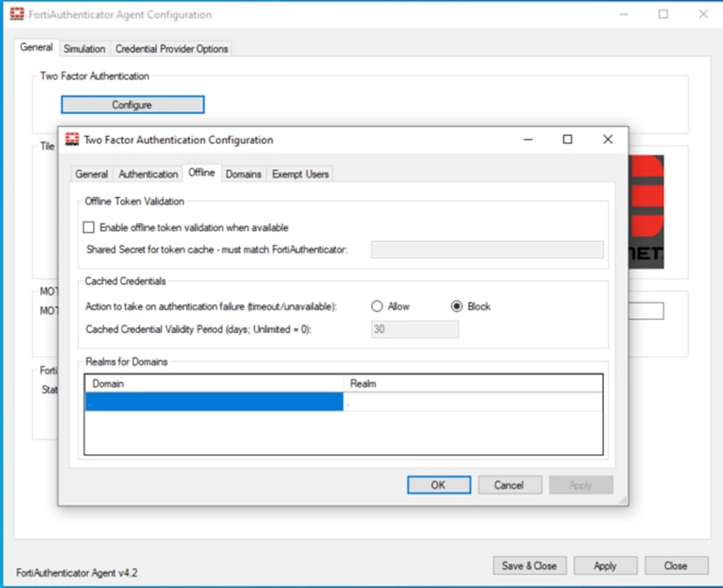Enable offline token validation when available
The width and height of the screenshot is (723, 588).
[89, 227]
